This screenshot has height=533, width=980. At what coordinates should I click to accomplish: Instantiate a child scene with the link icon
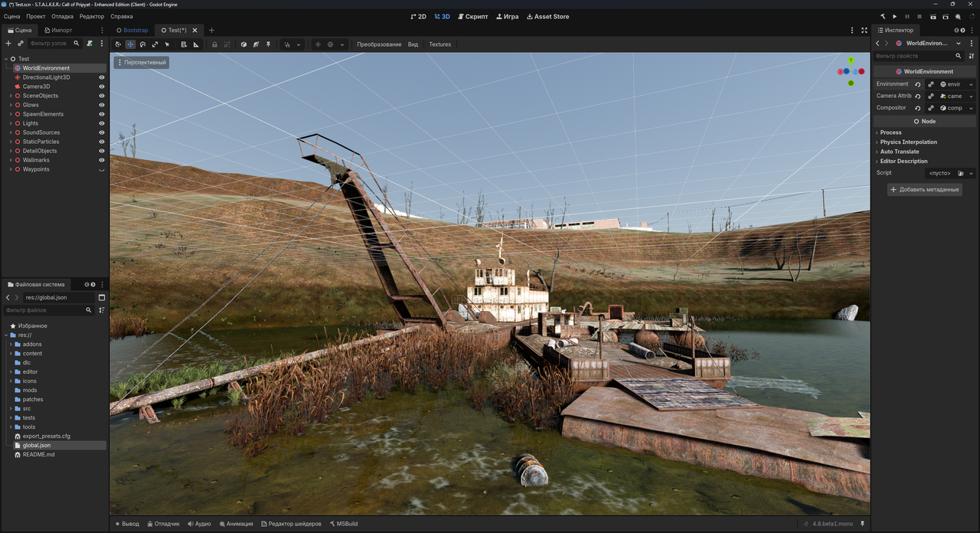[21, 44]
